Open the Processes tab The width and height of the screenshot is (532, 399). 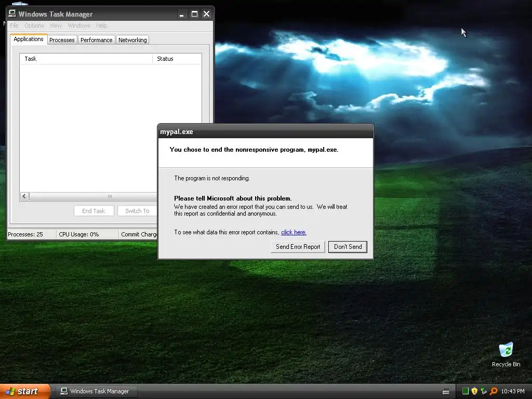click(x=62, y=39)
